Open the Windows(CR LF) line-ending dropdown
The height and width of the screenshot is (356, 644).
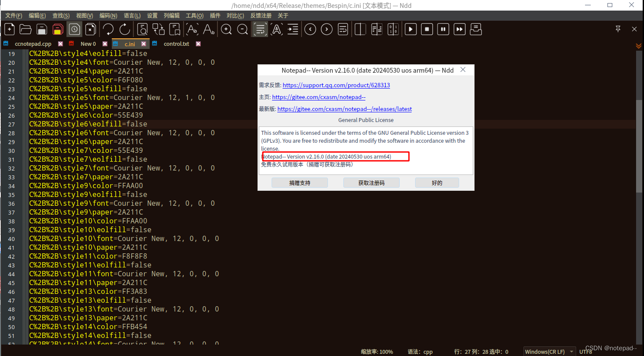(549, 351)
